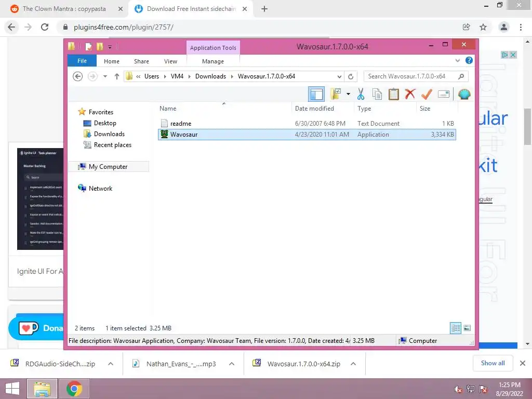Click Show all downloads button
532x399 pixels.
(x=493, y=363)
